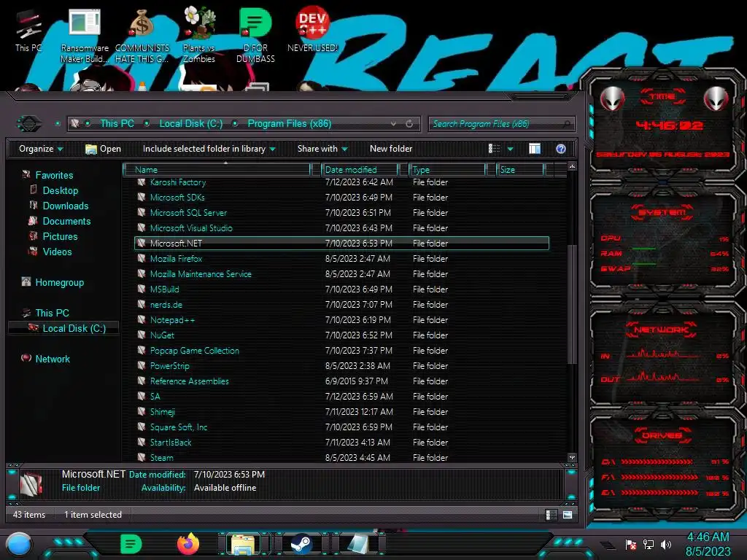This screenshot has height=560, width=747.
Task: Open the green document app in taskbar
Action: click(131, 544)
